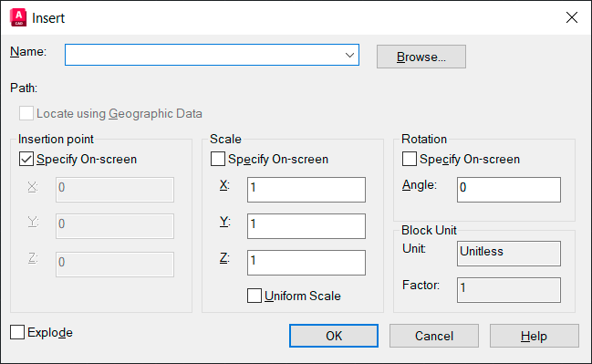Close the Insert dialog
Image resolution: width=592 pixels, height=364 pixels.
pyautogui.click(x=572, y=17)
